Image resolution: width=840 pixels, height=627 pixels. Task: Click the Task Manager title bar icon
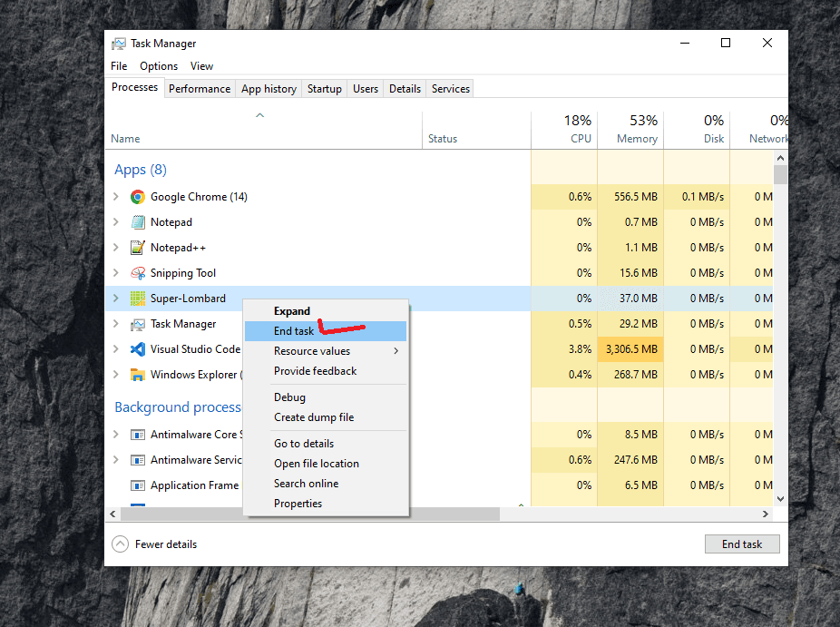pyautogui.click(x=119, y=44)
